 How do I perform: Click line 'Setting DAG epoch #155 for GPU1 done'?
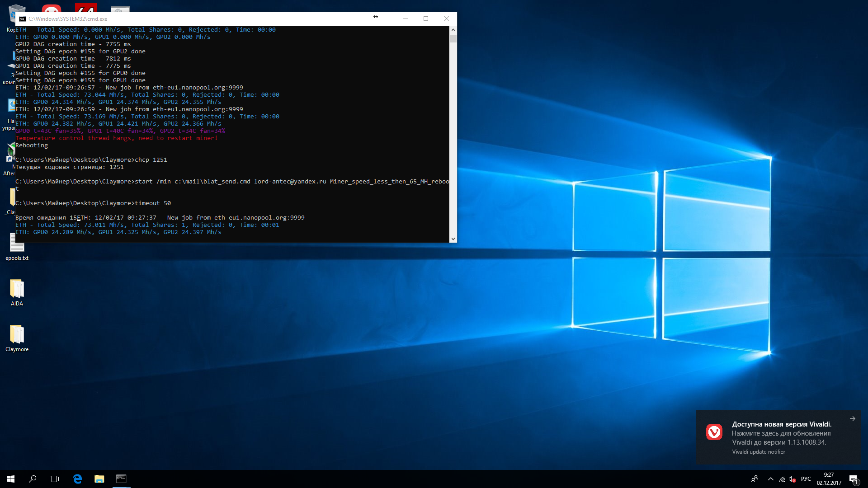80,80
